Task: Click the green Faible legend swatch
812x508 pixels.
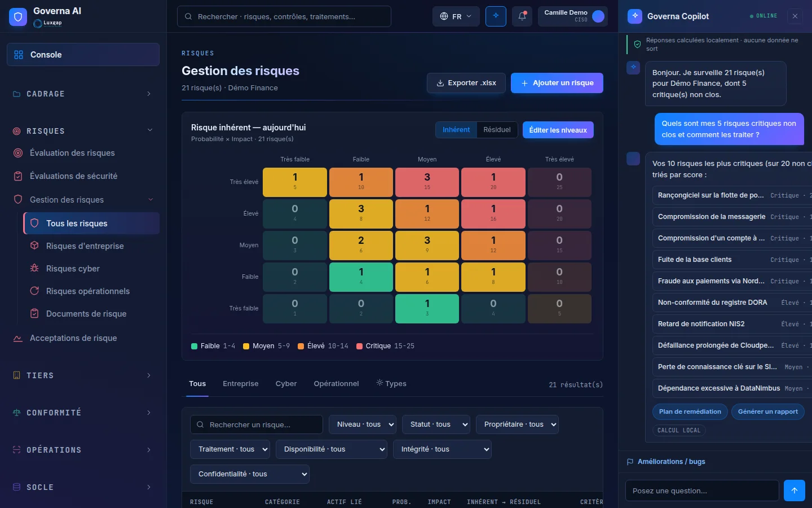Action: 195,346
